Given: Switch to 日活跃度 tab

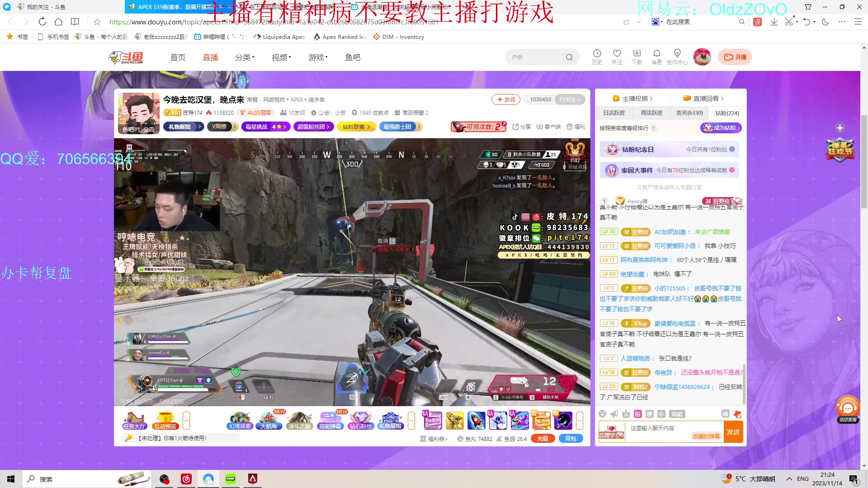Looking at the screenshot, I should 614,113.
